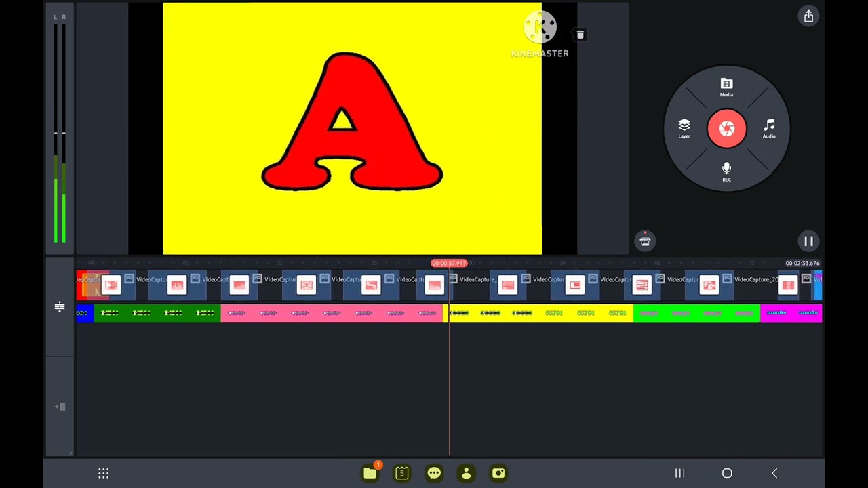
Task: Open the Media browser
Action: pyautogui.click(x=726, y=87)
